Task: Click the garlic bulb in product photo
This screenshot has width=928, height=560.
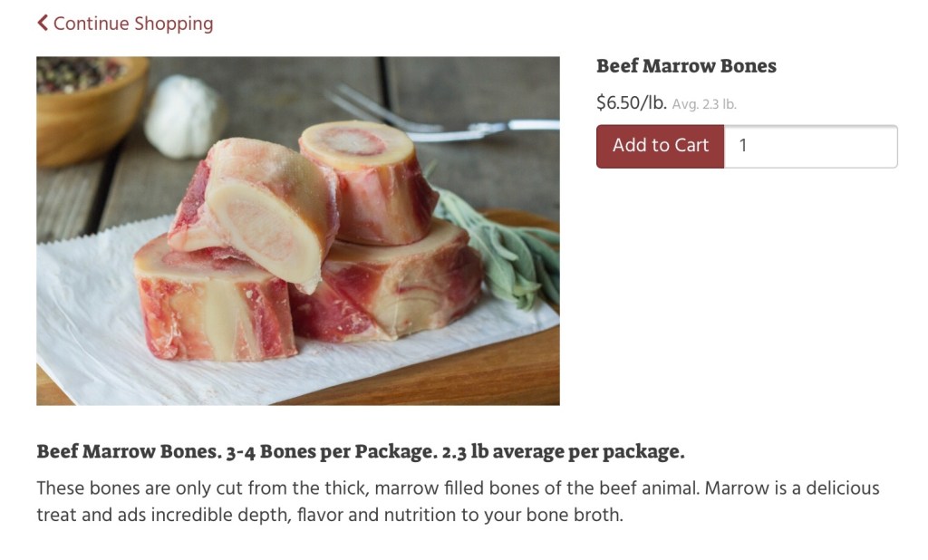Action: (x=184, y=116)
